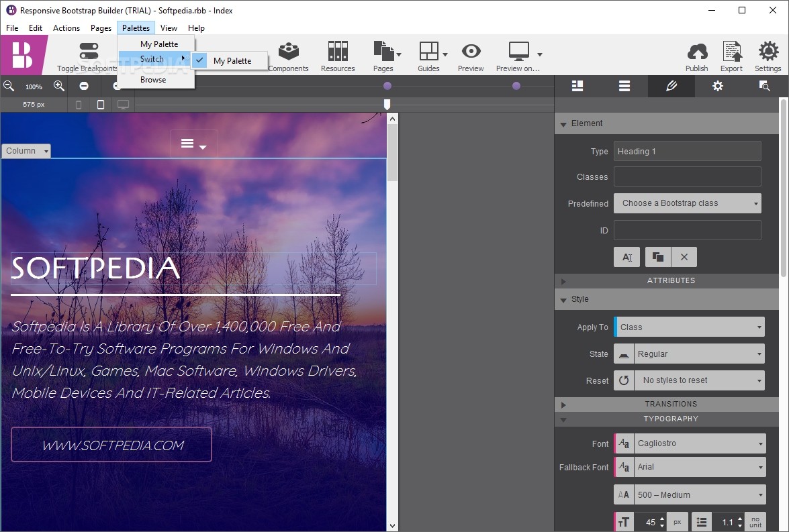The image size is (789, 532).
Task: Open the File menu
Action: (12, 28)
